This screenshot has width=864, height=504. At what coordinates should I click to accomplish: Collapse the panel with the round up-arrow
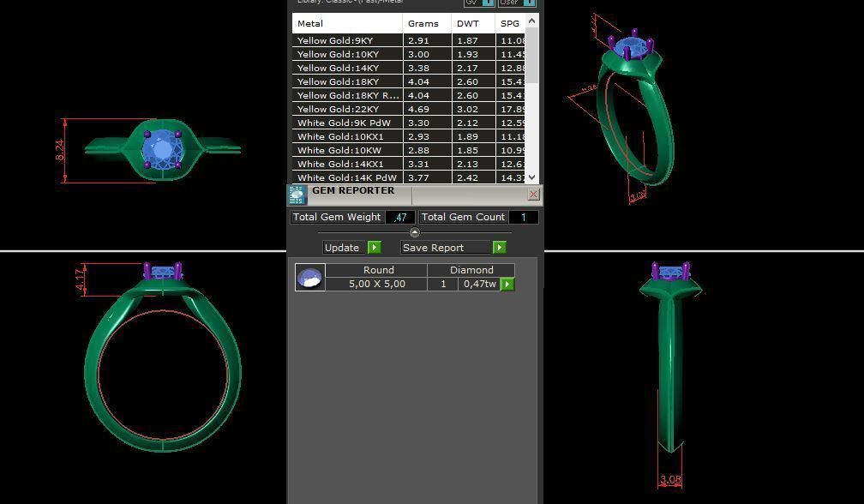pos(415,232)
